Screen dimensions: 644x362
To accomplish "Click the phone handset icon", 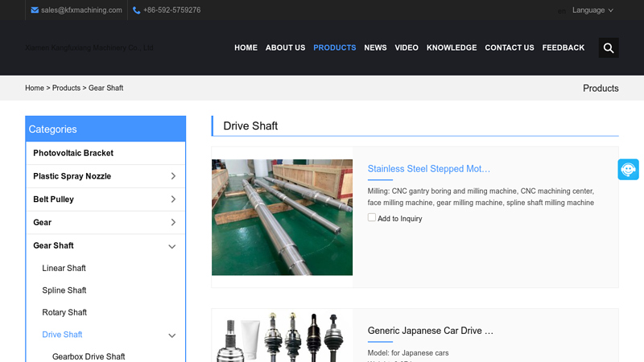I will point(136,10).
